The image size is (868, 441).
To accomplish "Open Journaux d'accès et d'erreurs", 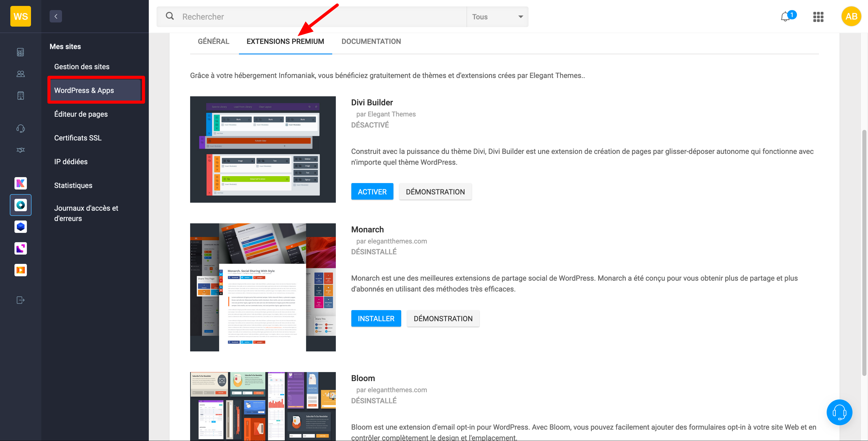I will tap(86, 213).
